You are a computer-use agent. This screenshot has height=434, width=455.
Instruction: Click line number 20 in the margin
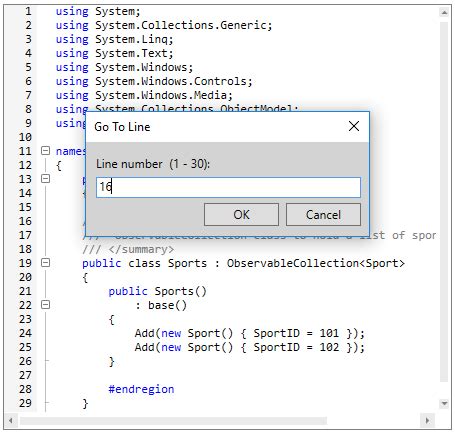25,277
